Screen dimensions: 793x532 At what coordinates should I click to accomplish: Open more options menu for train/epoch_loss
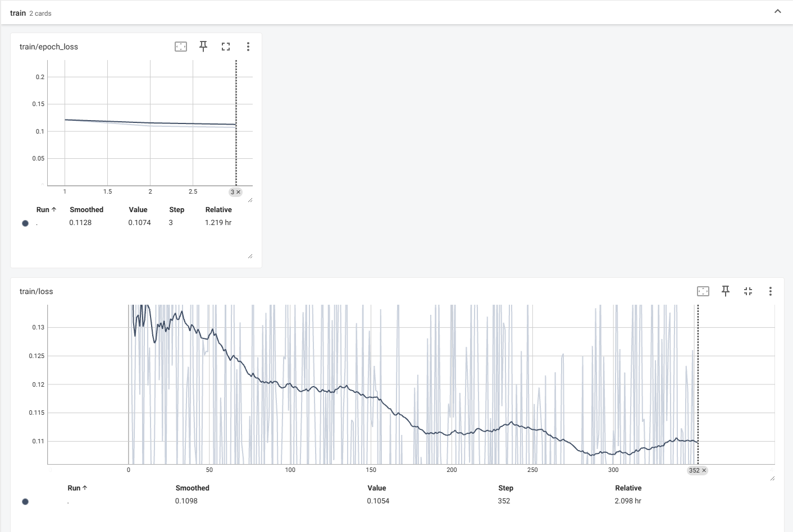(248, 47)
